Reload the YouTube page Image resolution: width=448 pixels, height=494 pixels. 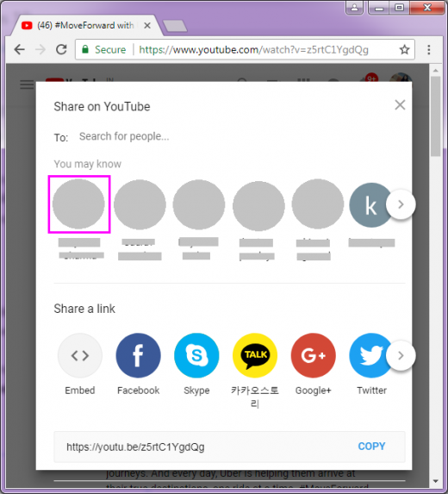pyautogui.click(x=61, y=49)
